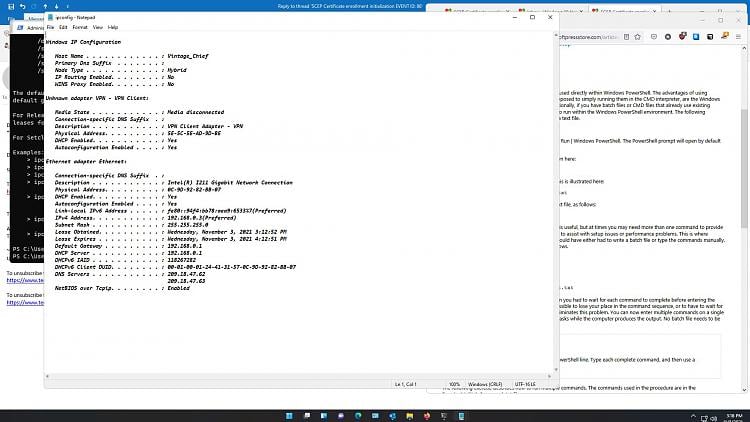Click the Notepad icon in title bar
The image size is (750, 422).
pos(51,17)
